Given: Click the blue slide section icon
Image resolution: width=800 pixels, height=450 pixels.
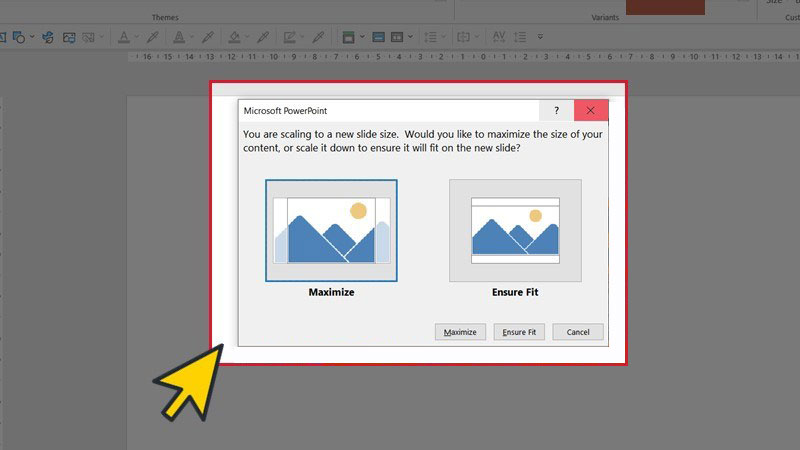Looking at the screenshot, I should point(379,37).
